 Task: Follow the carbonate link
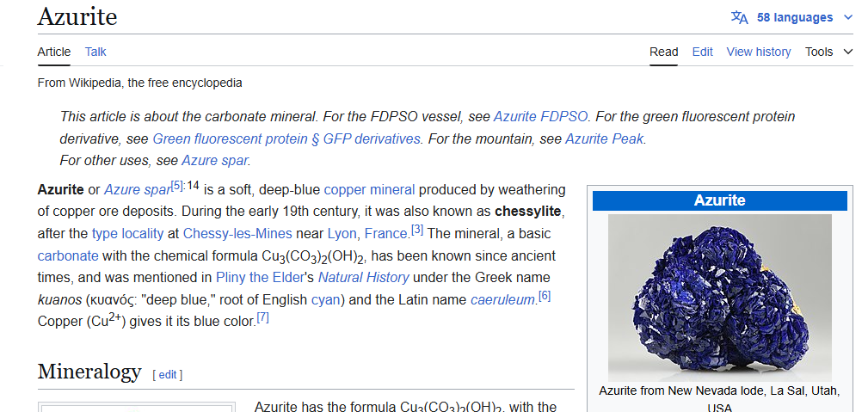point(68,255)
